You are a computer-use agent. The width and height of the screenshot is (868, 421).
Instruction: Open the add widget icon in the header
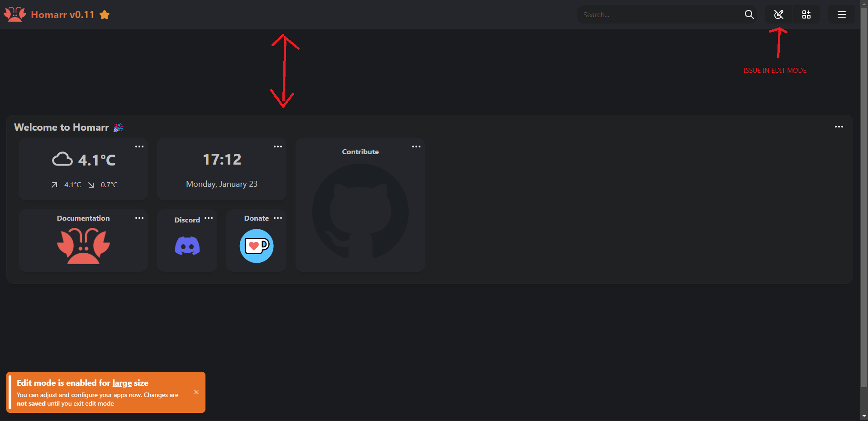point(806,14)
